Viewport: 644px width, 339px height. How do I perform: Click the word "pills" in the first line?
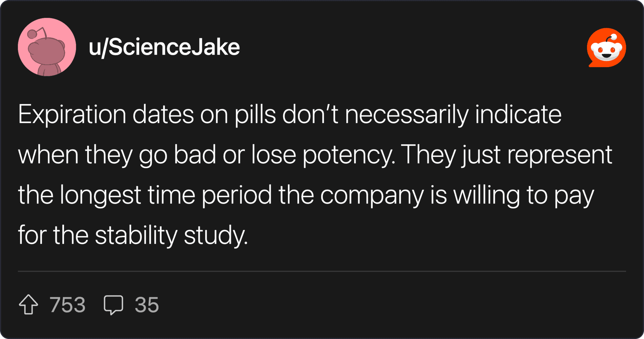[x=255, y=115]
